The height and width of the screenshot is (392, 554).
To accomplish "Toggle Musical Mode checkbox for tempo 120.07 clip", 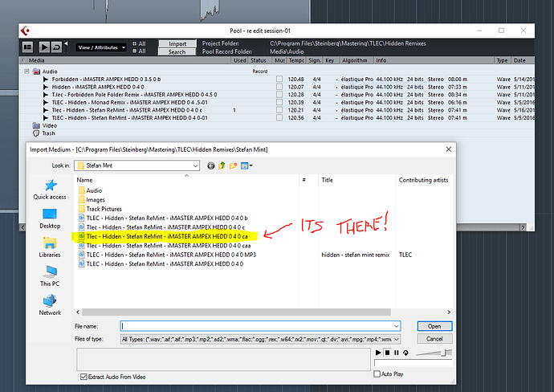I will point(279,87).
